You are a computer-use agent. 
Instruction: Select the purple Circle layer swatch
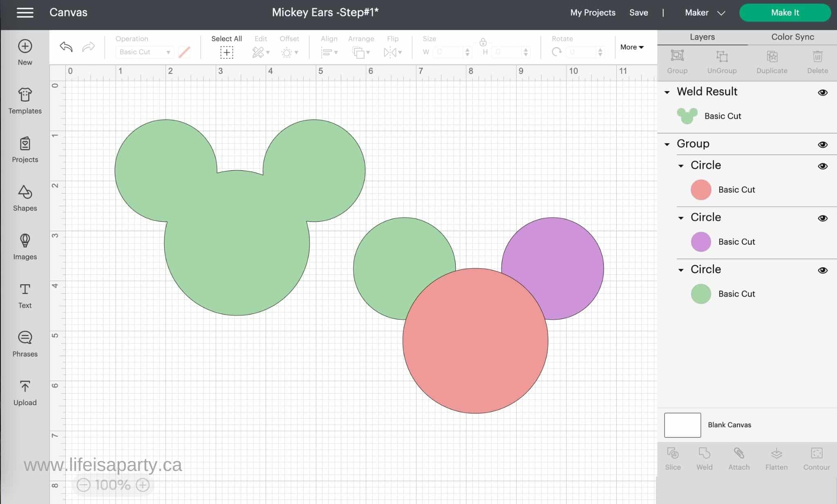pyautogui.click(x=701, y=242)
